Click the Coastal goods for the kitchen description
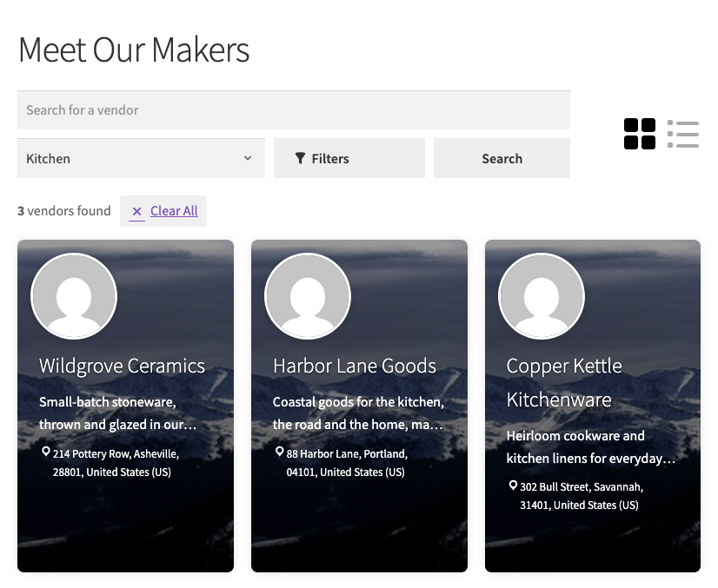 (358, 413)
